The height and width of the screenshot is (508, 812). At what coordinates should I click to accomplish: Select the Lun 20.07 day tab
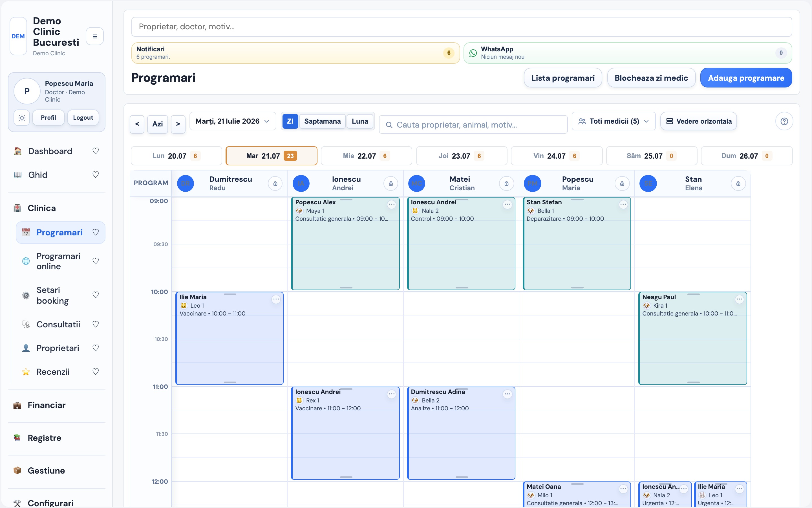point(176,156)
